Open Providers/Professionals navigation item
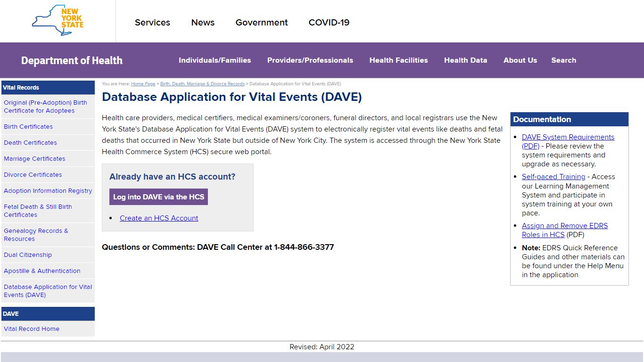644x362 pixels. coord(310,60)
